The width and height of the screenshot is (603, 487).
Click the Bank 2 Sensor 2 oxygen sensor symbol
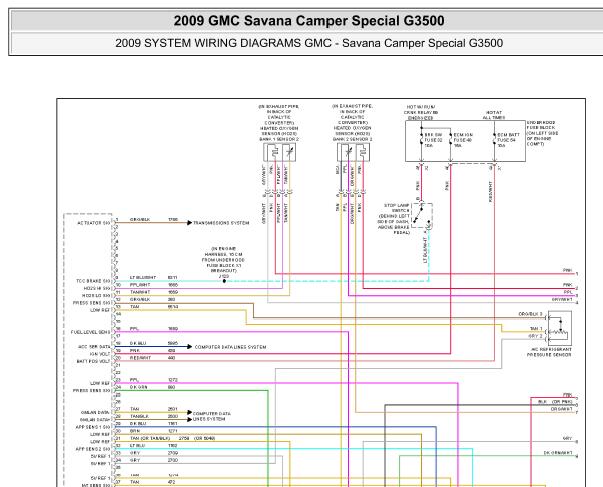[x=353, y=152]
